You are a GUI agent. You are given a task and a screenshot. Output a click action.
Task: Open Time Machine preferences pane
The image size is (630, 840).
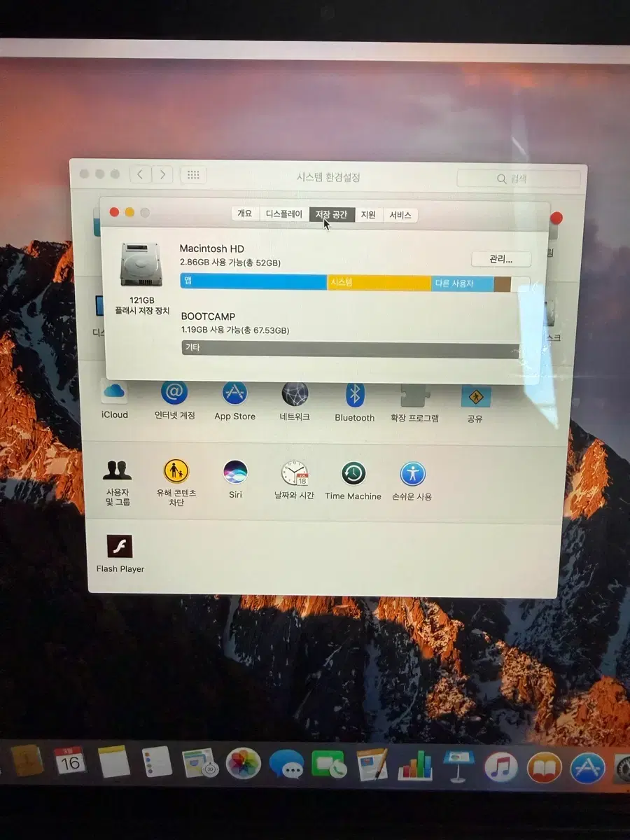pos(353,481)
